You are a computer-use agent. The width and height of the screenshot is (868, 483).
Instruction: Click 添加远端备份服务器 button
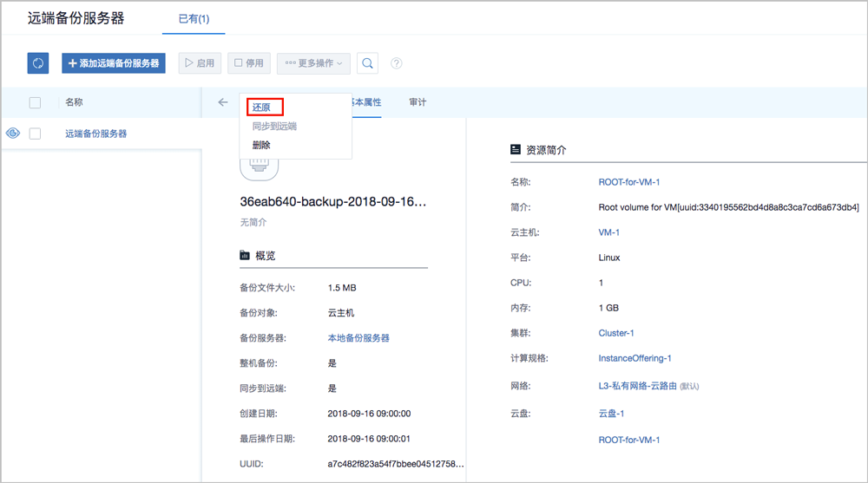[114, 63]
